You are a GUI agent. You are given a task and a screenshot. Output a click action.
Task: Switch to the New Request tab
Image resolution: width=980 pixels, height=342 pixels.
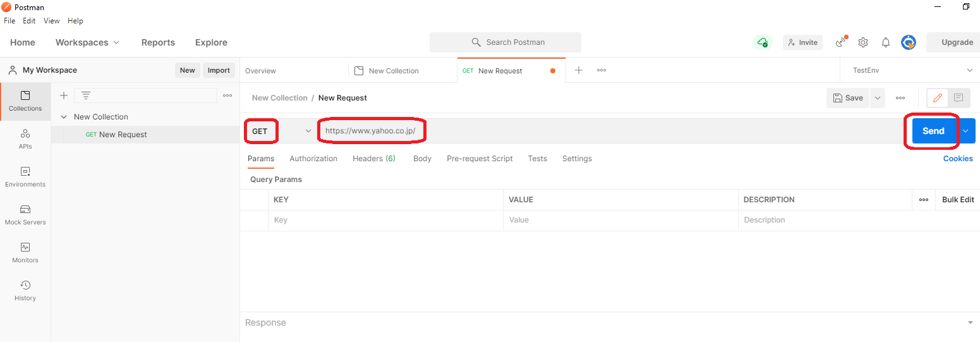(511, 70)
